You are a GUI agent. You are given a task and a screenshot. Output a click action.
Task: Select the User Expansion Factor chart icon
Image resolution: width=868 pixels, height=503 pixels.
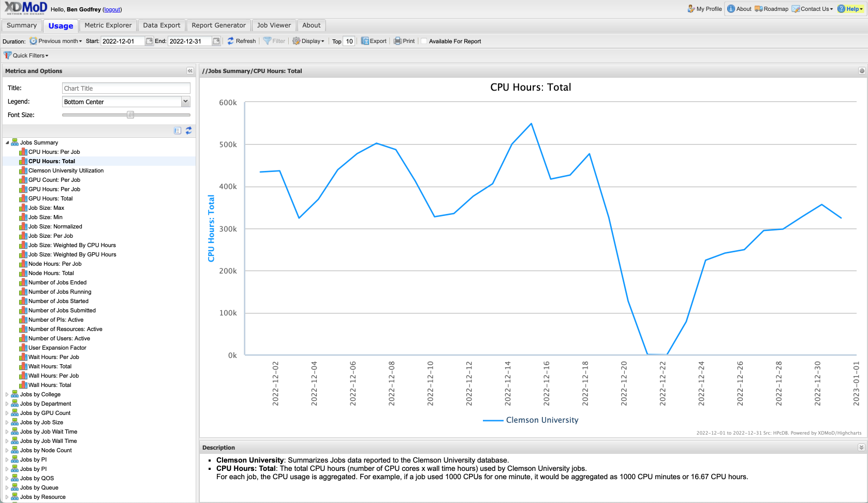pyautogui.click(x=23, y=348)
